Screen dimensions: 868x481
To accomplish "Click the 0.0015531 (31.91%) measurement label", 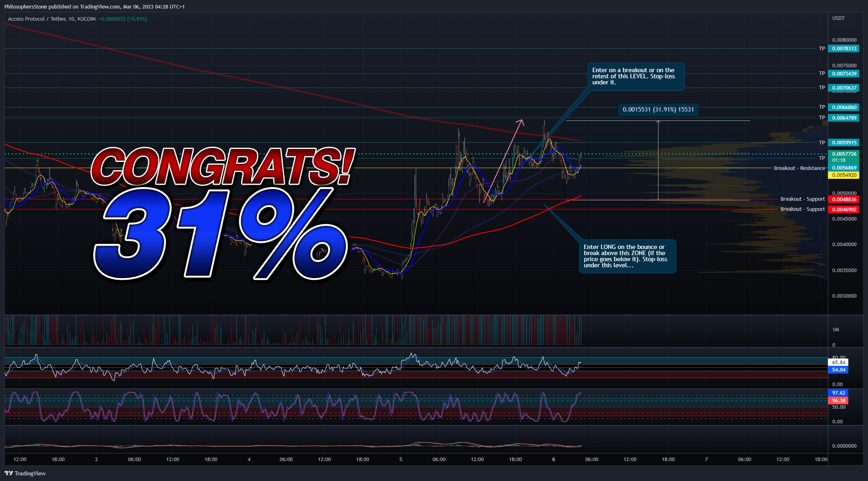I will pos(658,110).
